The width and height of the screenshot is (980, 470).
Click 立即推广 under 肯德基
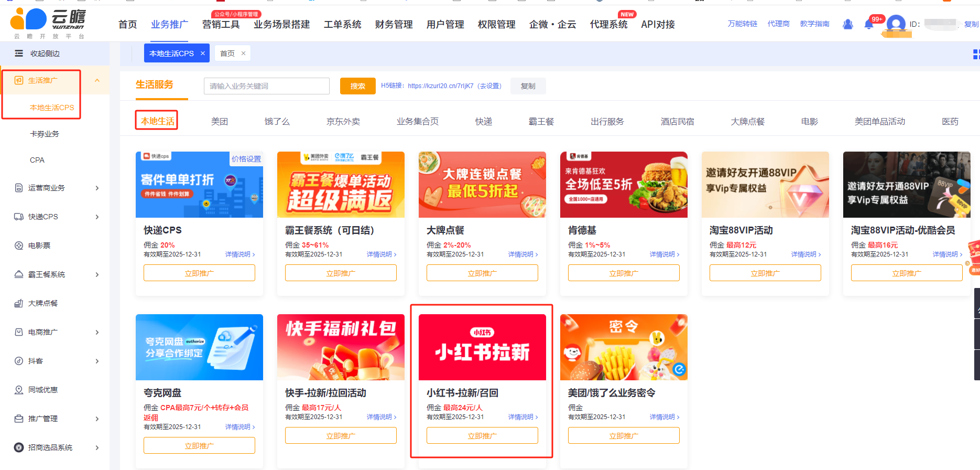click(624, 273)
